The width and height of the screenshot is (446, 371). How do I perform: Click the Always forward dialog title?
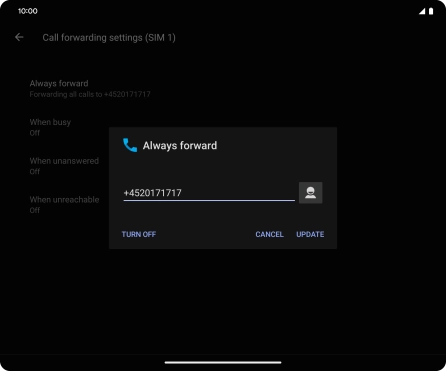pyautogui.click(x=180, y=146)
